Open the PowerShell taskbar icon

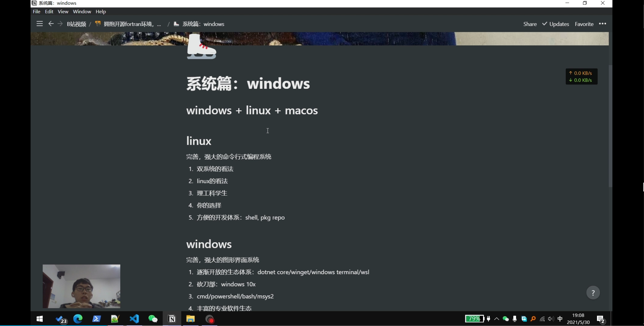coord(96,319)
